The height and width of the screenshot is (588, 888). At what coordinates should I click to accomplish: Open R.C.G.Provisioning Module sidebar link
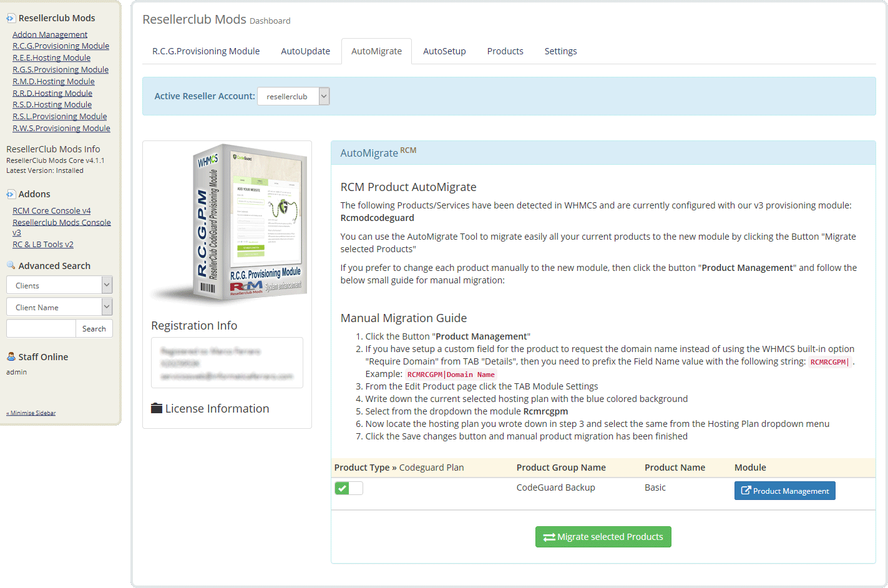(x=61, y=46)
